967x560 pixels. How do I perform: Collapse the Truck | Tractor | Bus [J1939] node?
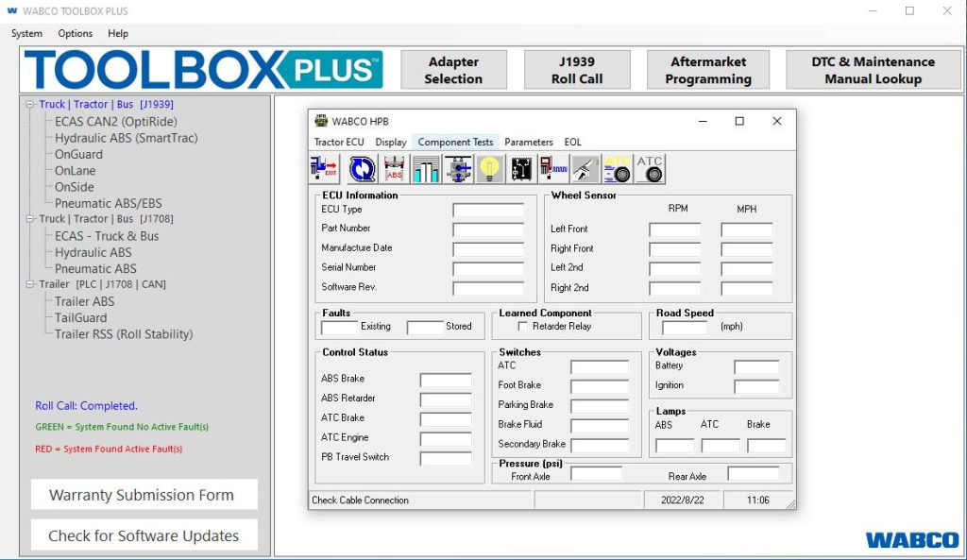point(31,105)
